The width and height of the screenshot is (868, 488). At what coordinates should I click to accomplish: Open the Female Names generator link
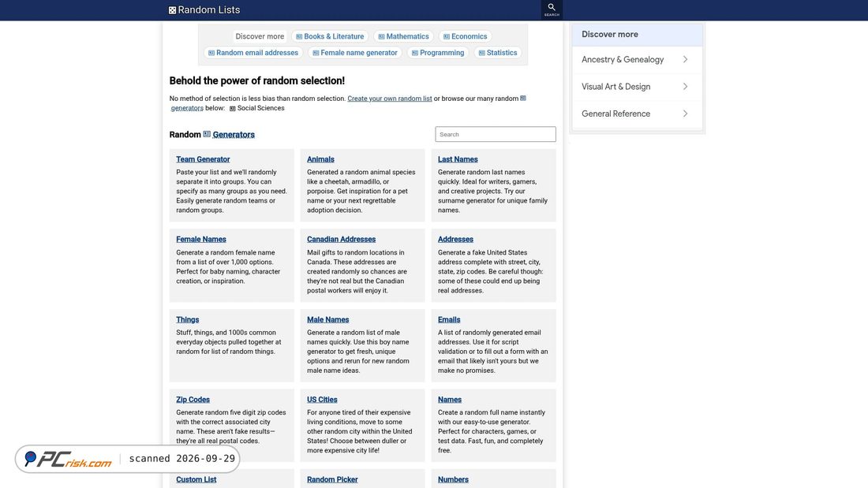coord(201,240)
